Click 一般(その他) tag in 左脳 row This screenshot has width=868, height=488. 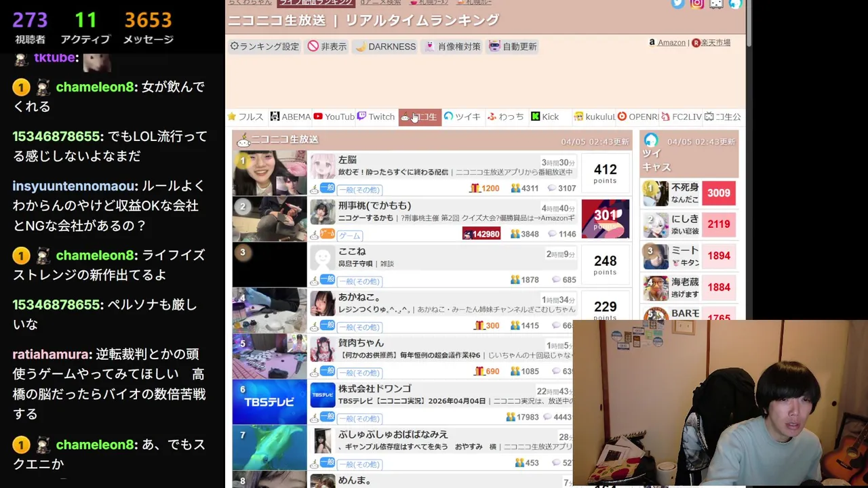(x=359, y=190)
